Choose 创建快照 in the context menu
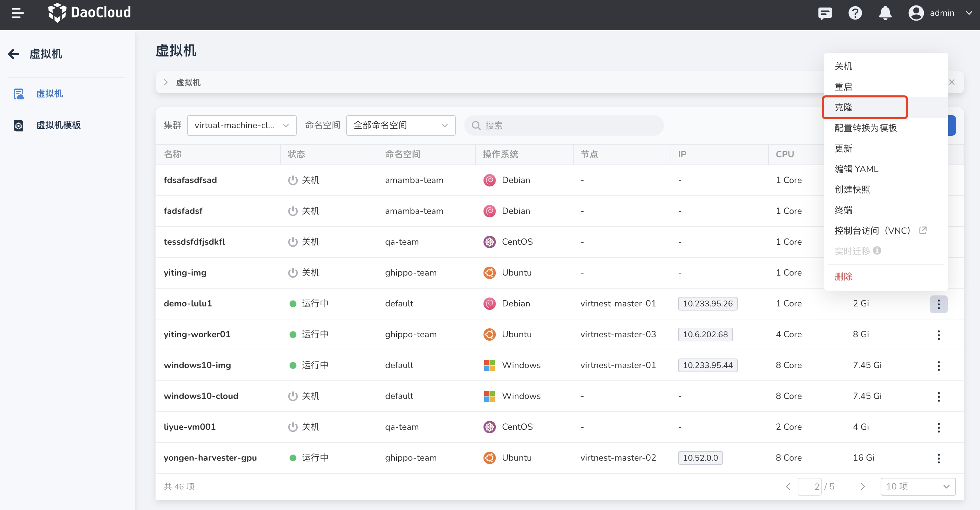The width and height of the screenshot is (980, 510). point(852,190)
